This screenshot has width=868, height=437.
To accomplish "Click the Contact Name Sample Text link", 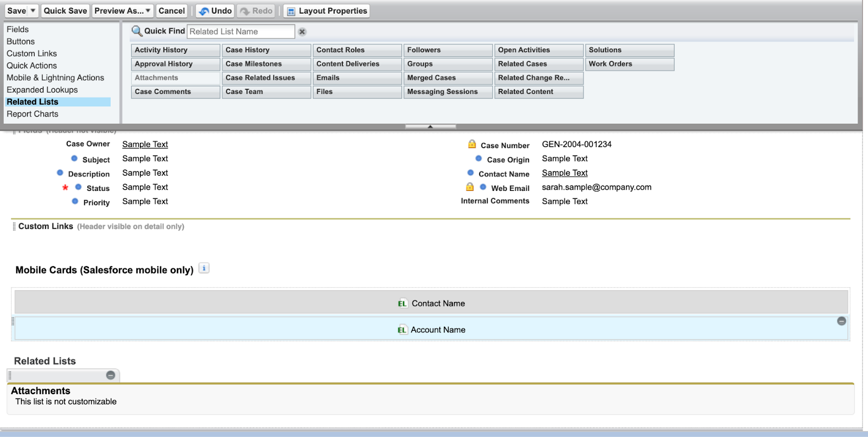I will tap(565, 173).
